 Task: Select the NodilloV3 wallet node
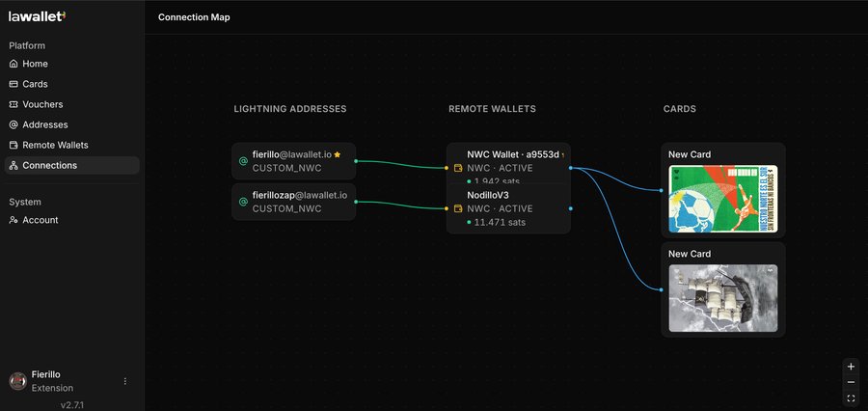point(508,208)
